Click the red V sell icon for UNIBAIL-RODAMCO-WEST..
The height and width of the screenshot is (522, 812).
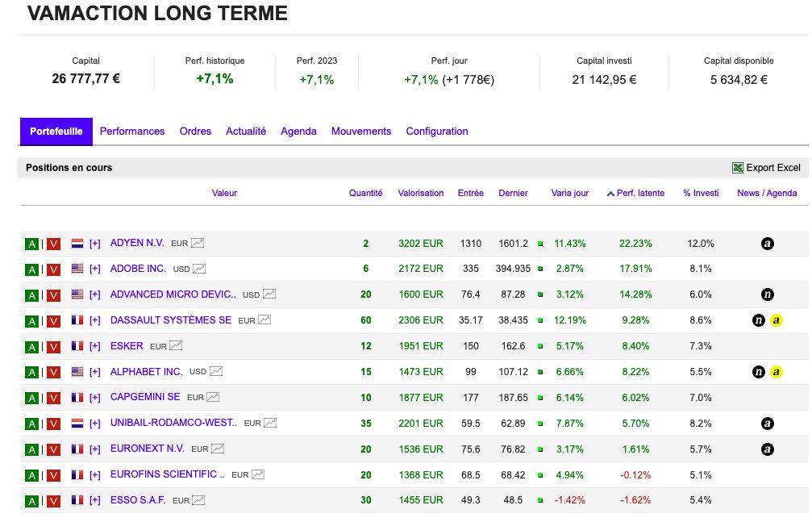pos(53,424)
